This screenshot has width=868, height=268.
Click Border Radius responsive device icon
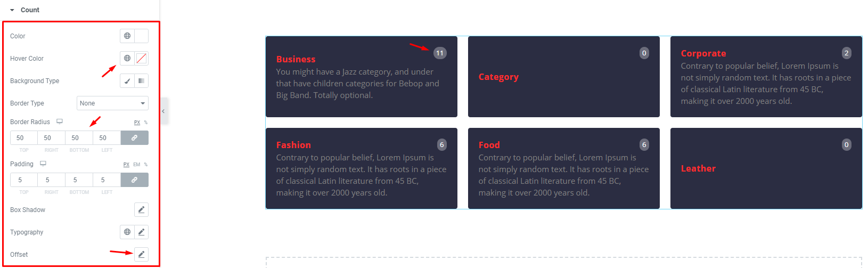(60, 121)
